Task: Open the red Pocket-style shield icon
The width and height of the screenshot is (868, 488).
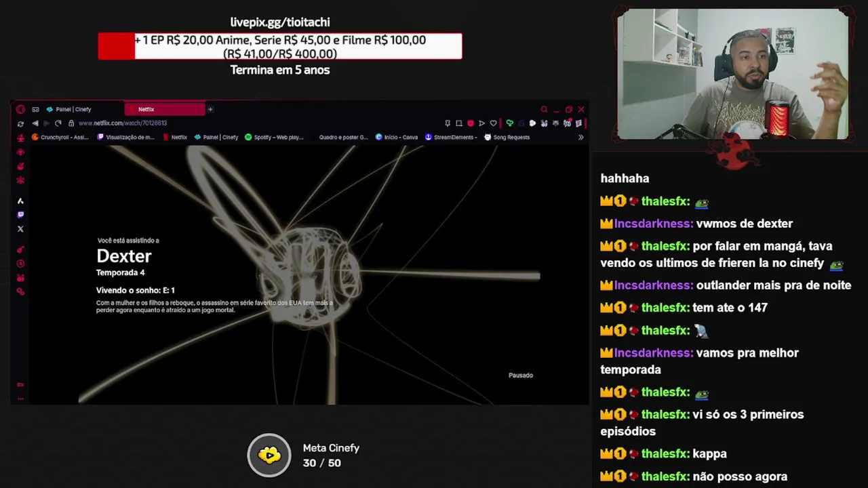Action: point(471,123)
